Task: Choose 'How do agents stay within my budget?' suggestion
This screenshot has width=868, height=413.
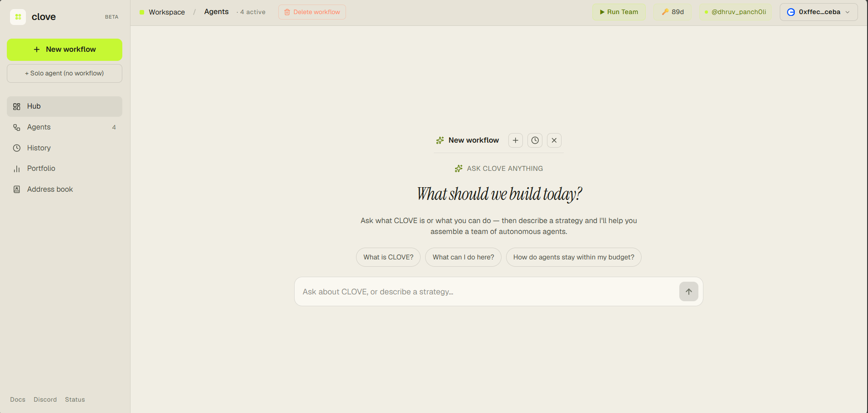Action: point(574,257)
